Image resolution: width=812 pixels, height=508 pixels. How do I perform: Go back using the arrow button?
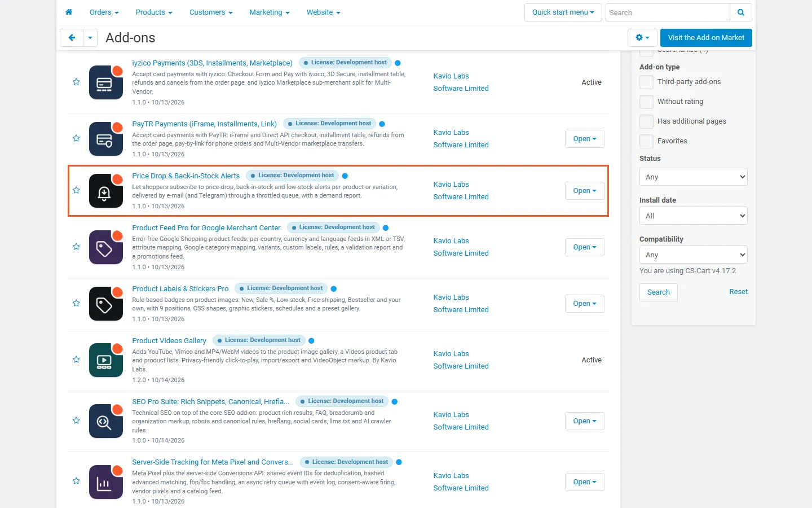(72, 38)
